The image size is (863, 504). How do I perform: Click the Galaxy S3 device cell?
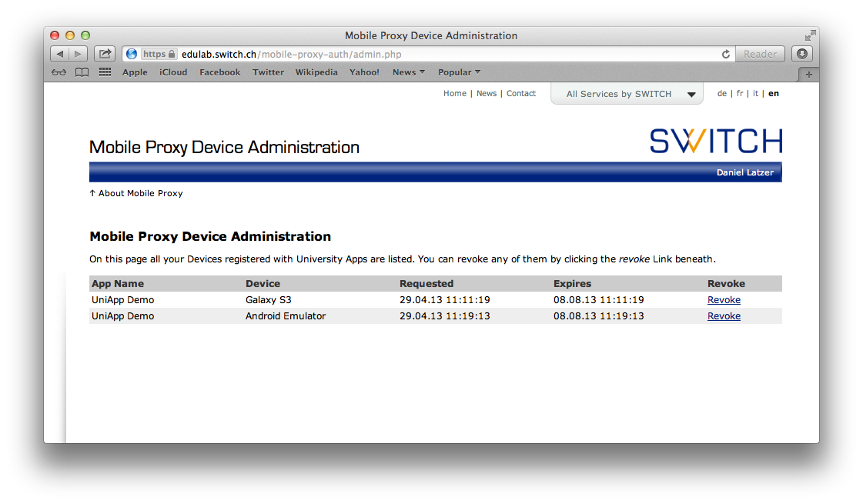pyautogui.click(x=268, y=300)
